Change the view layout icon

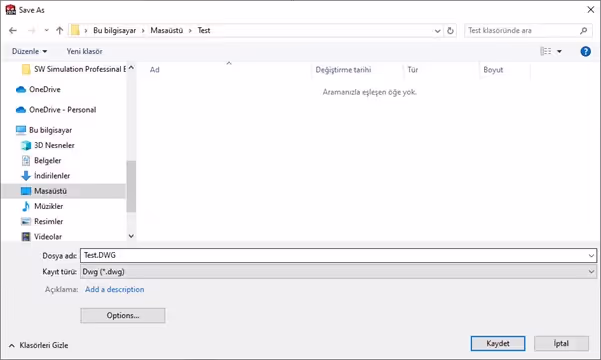coord(546,51)
